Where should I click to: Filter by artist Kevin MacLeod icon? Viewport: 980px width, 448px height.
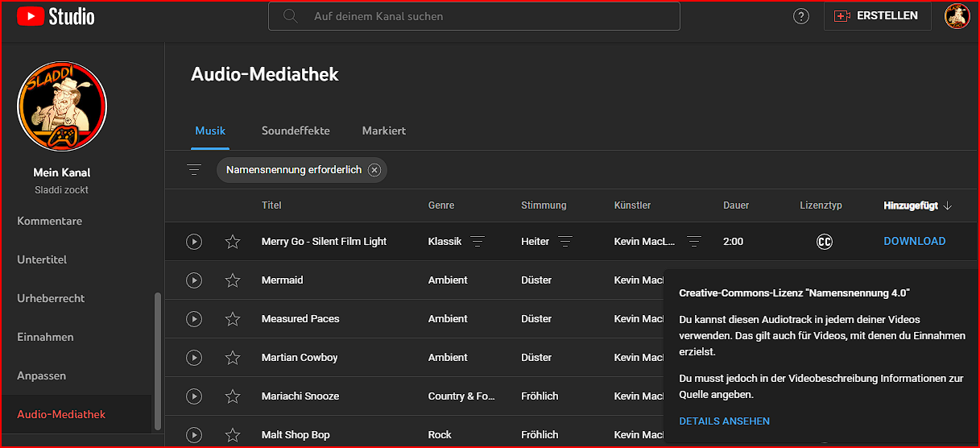tap(694, 242)
